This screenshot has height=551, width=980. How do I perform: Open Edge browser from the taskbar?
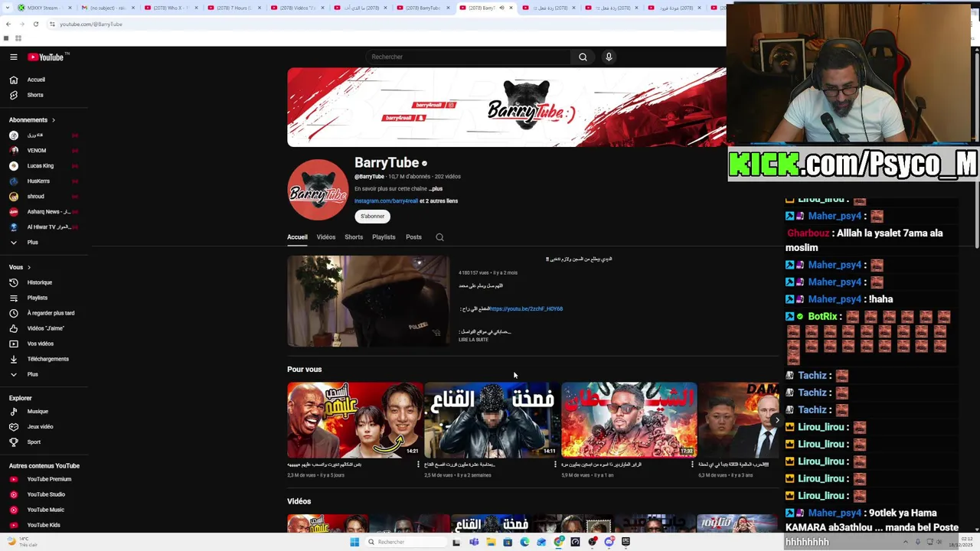tap(524, 542)
